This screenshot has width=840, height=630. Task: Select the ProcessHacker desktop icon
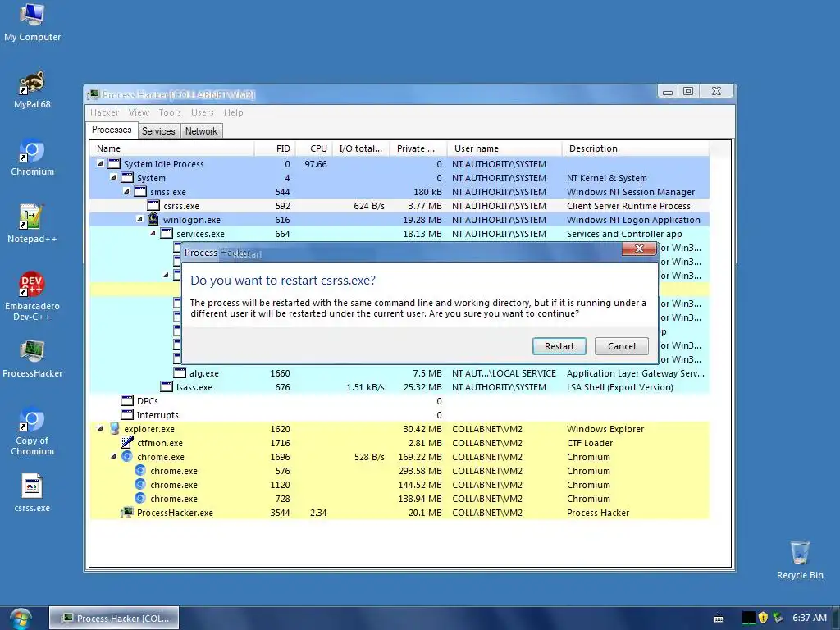[x=32, y=359]
